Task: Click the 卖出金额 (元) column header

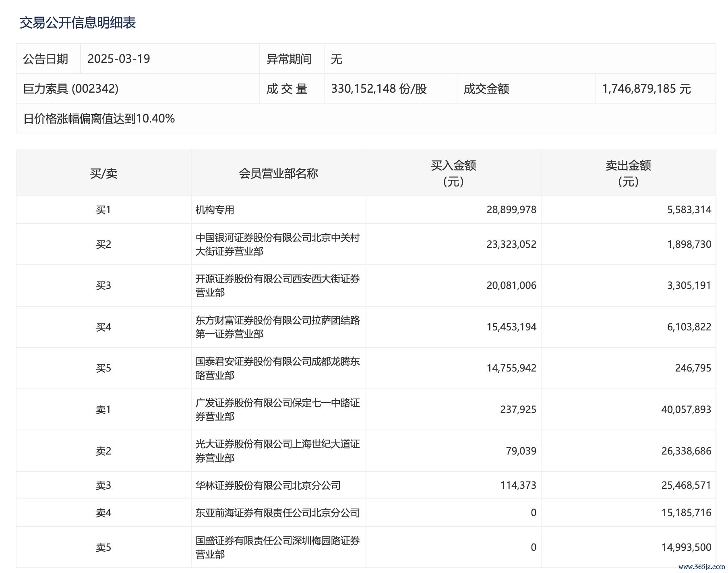Action: (x=628, y=173)
